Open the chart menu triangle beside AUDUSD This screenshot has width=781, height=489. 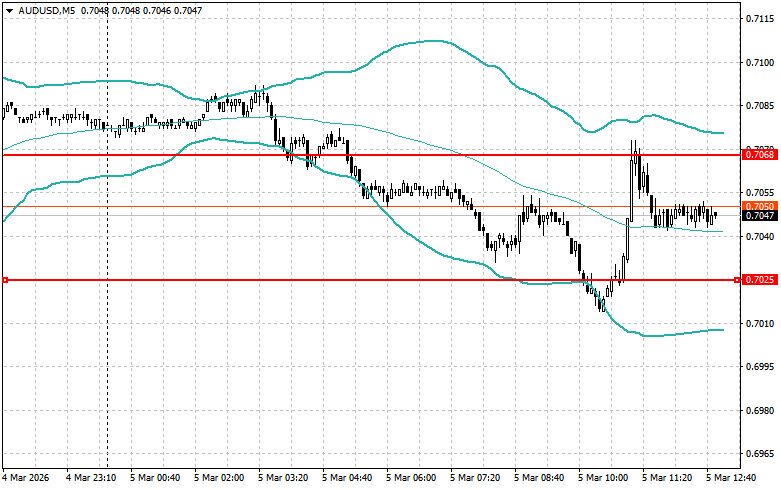click(9, 10)
